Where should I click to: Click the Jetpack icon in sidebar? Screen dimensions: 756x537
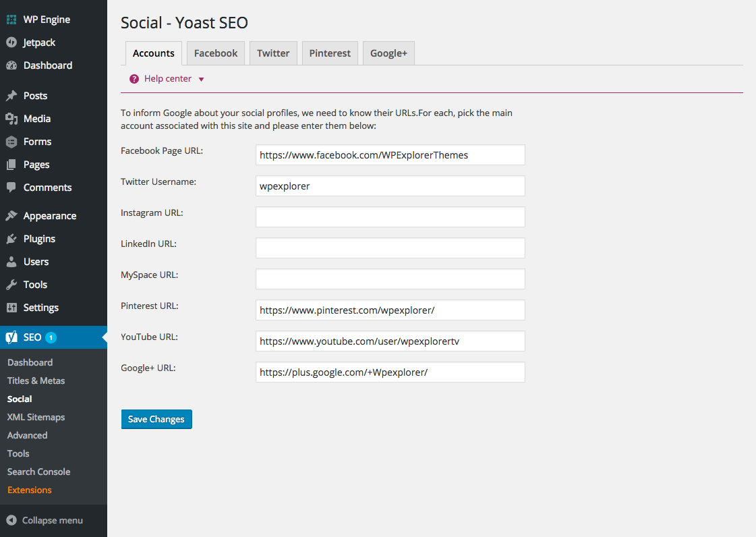[x=11, y=43]
